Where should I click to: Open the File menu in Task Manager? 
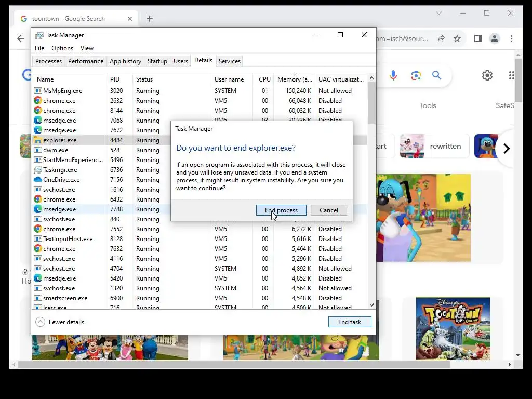[39, 48]
